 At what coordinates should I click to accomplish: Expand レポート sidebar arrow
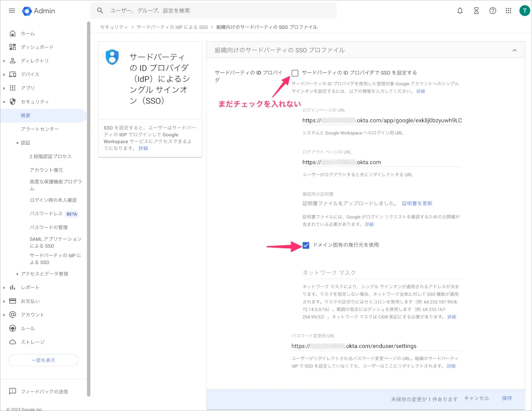[4, 288]
